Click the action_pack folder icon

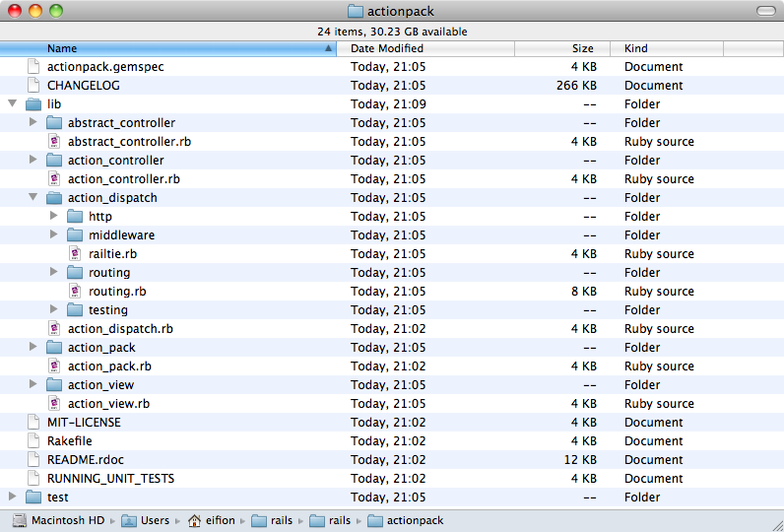[x=54, y=347]
